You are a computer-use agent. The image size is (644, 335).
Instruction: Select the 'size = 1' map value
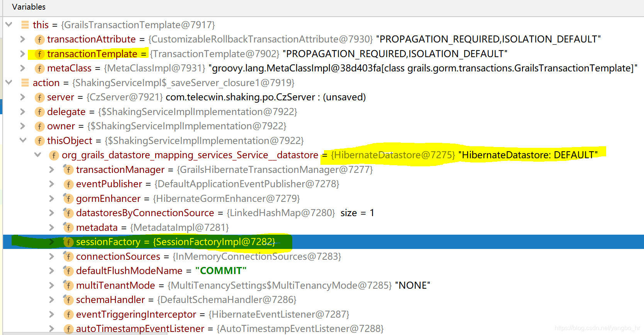click(357, 213)
